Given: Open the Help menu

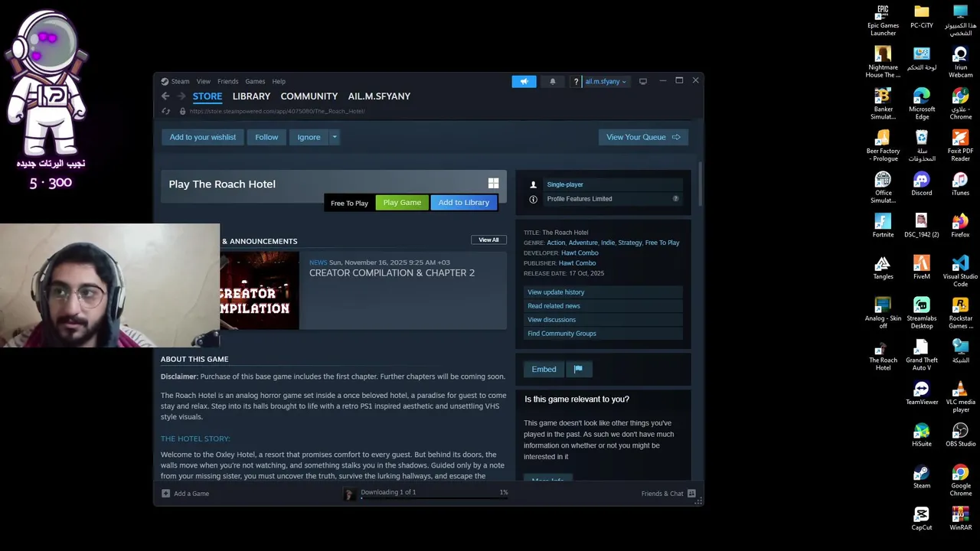Looking at the screenshot, I should point(279,81).
